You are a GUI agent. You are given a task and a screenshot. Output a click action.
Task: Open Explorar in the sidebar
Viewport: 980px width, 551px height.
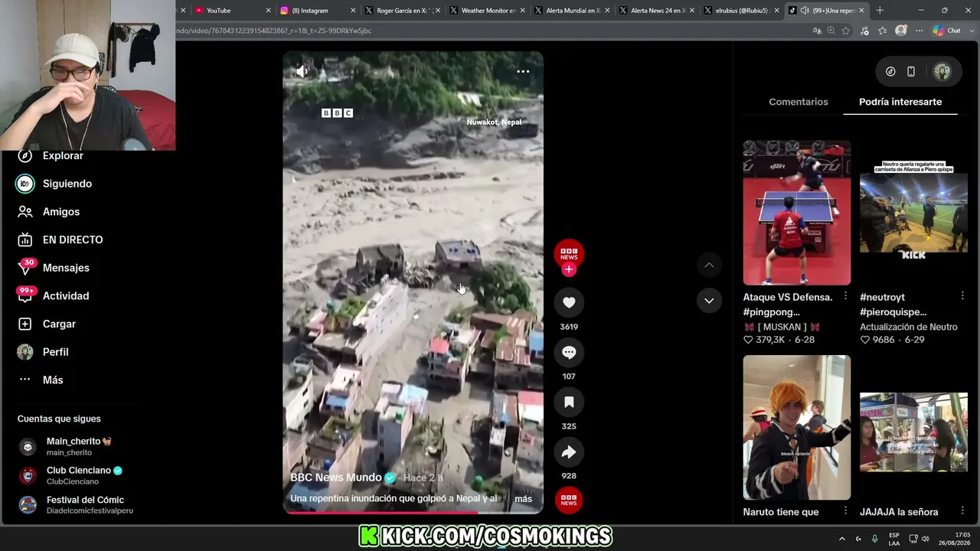coord(63,155)
